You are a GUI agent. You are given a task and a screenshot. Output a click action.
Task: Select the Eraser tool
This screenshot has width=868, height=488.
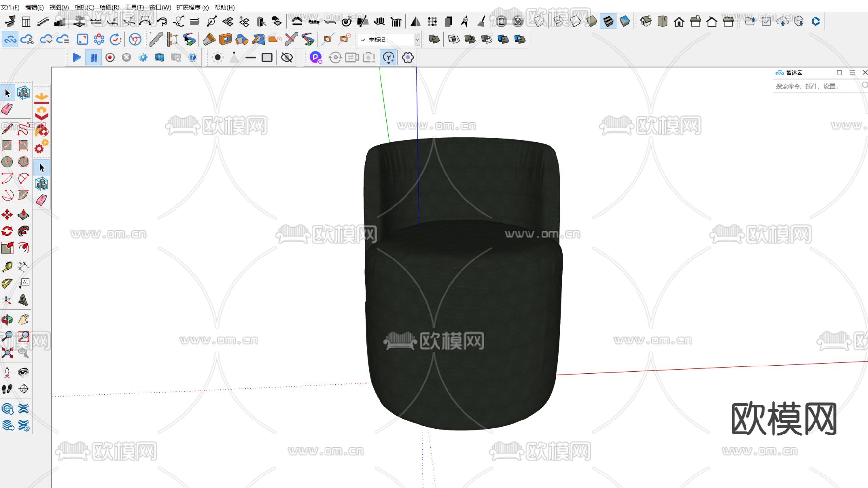click(x=7, y=109)
